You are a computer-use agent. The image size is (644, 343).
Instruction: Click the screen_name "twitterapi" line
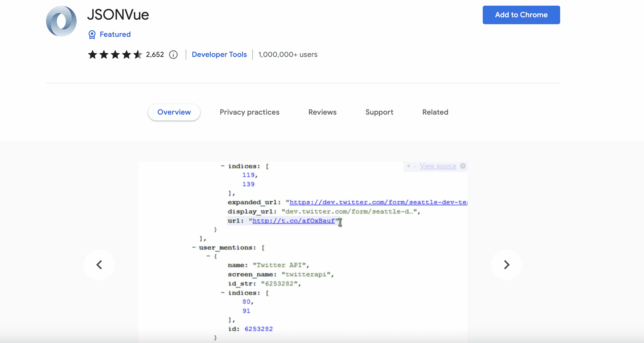tap(281, 275)
